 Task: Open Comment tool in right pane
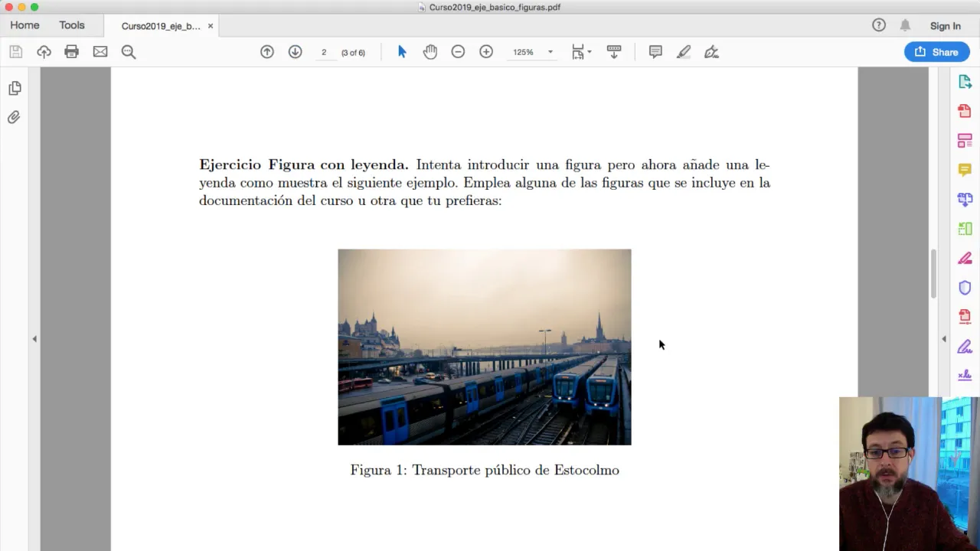click(965, 170)
